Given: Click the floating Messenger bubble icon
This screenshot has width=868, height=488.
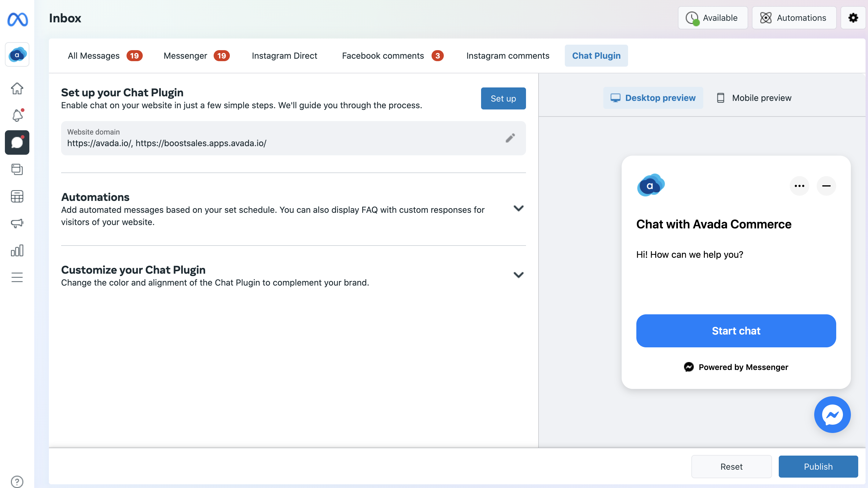Looking at the screenshot, I should 832,415.
